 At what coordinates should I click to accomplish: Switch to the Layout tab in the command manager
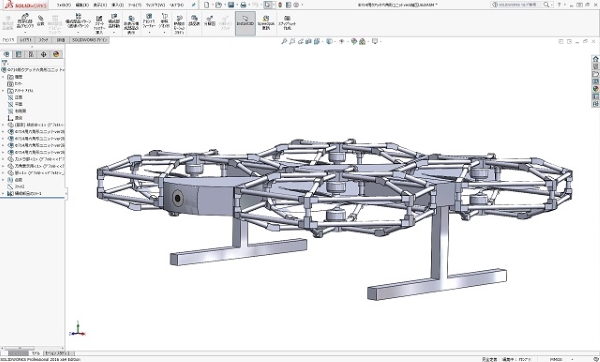(26, 40)
